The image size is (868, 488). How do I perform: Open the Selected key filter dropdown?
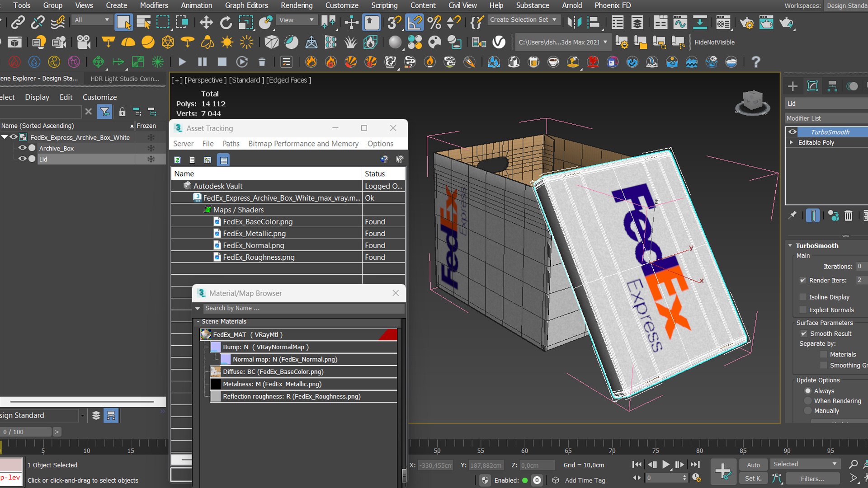(x=806, y=464)
